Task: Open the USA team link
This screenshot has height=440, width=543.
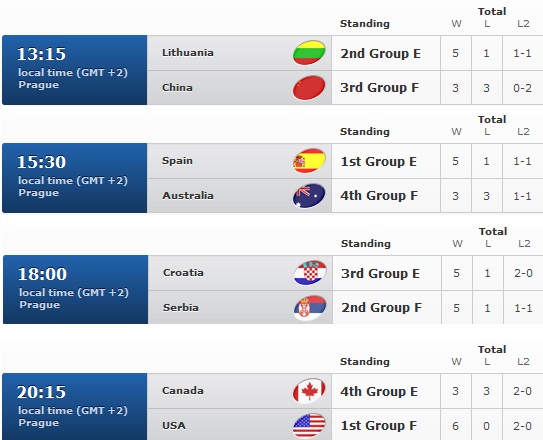Action: [174, 425]
